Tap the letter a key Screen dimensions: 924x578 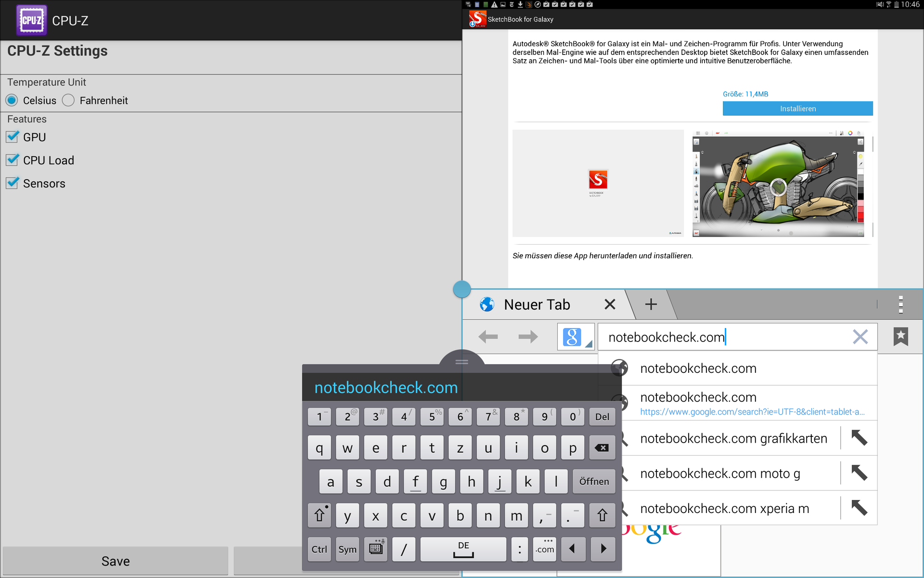(331, 481)
